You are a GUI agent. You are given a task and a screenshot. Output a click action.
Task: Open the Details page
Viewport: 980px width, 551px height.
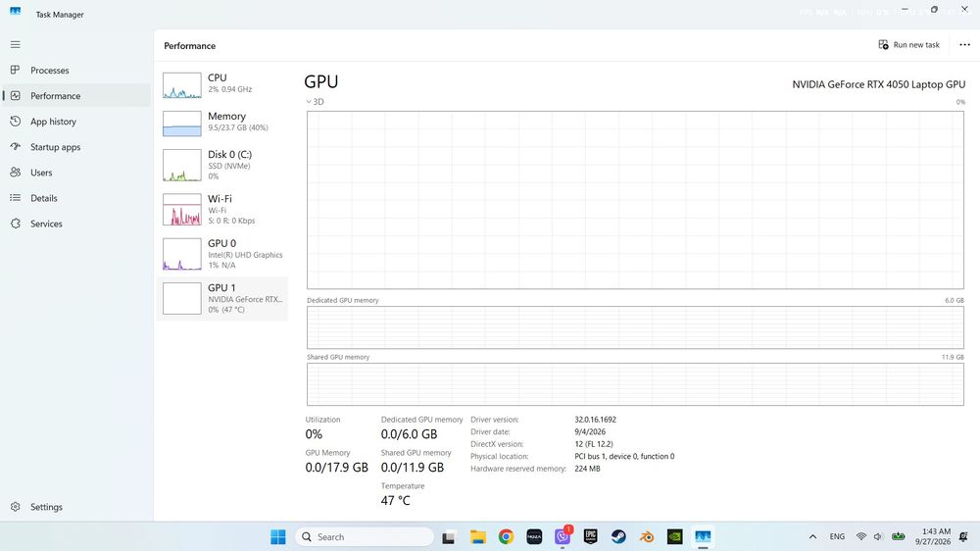point(76,198)
